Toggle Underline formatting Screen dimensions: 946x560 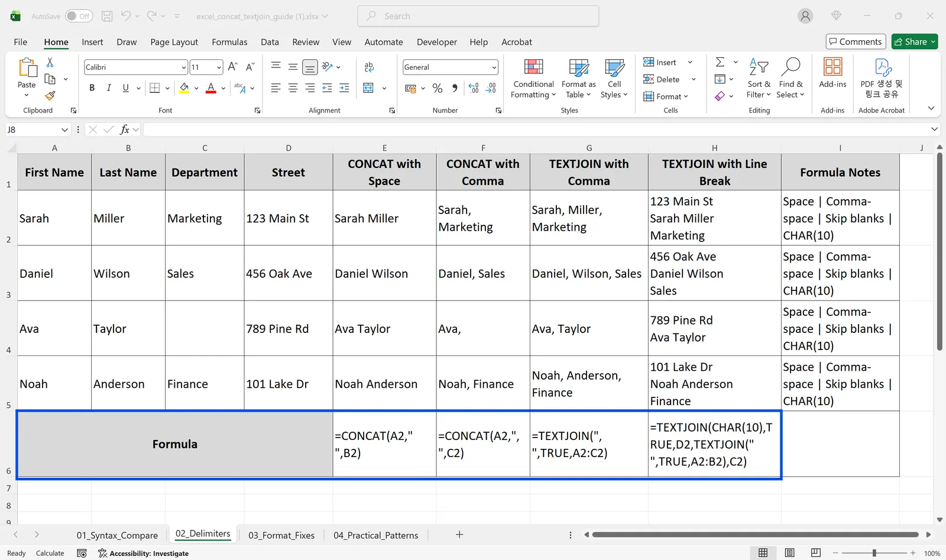point(125,88)
